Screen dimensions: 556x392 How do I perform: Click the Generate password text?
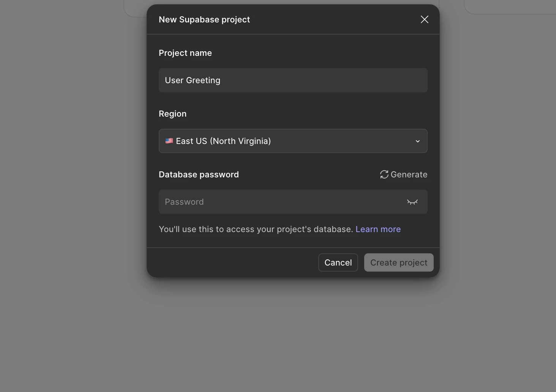tap(409, 174)
